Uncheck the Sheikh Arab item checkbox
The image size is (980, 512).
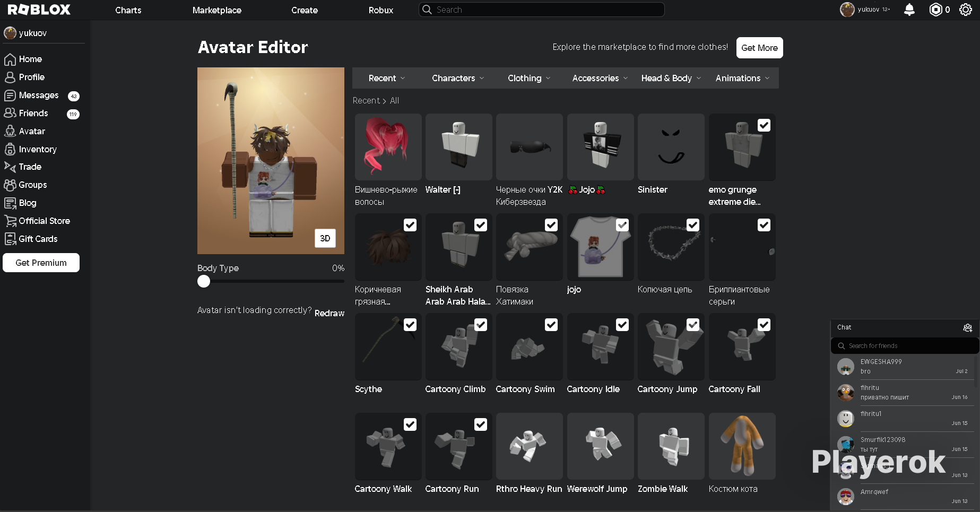[481, 225]
